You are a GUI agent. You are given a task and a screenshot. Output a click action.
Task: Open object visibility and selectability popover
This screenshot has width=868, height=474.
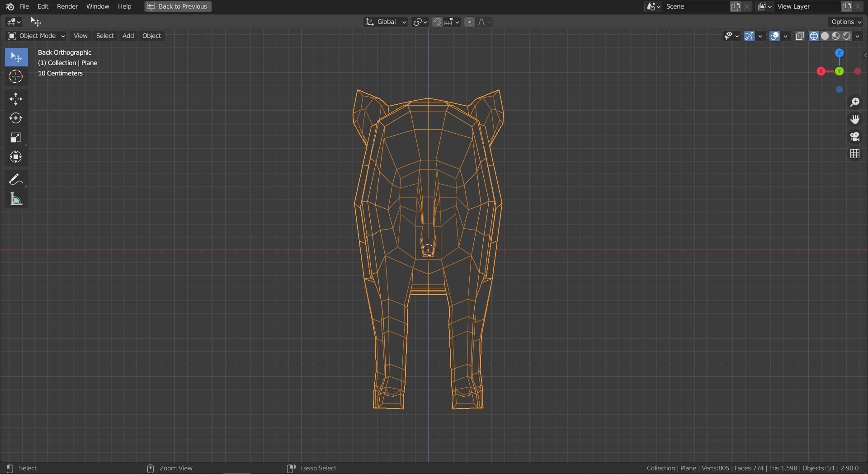pyautogui.click(x=731, y=36)
